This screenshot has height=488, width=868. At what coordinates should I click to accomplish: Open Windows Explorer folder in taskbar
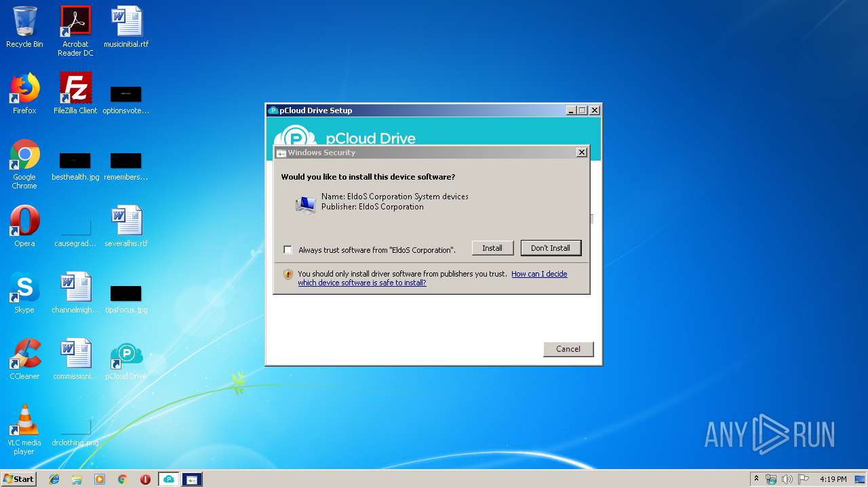[77, 479]
